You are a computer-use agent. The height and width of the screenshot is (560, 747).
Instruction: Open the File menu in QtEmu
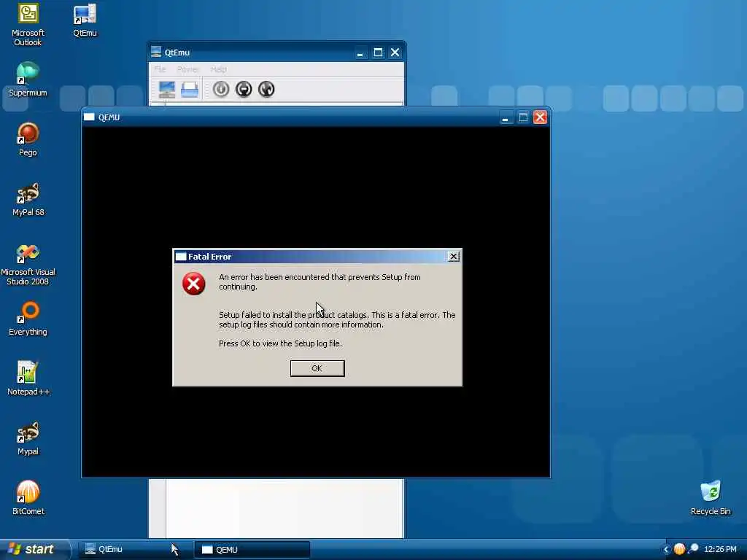coord(160,69)
